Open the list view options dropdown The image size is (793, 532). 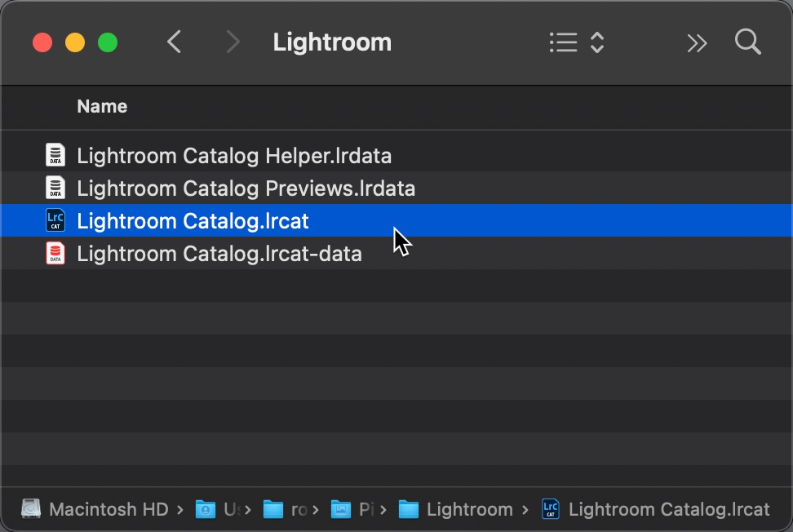click(x=564, y=42)
